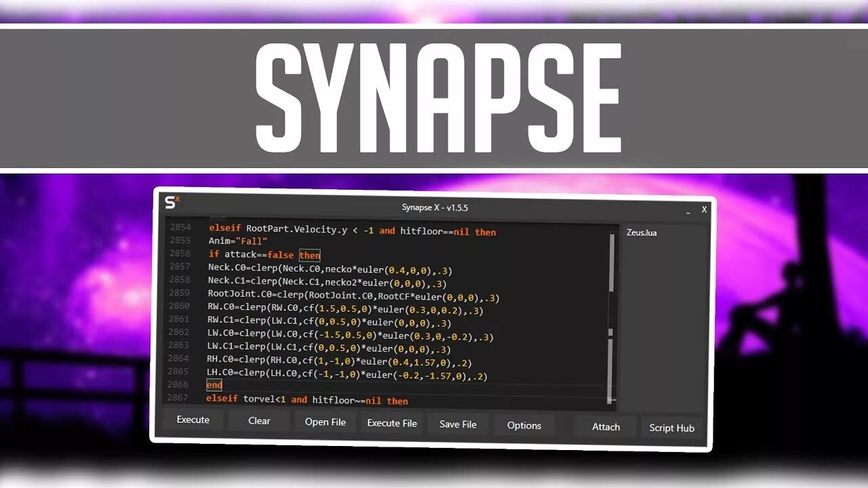Click the Execute button
The width and height of the screenshot is (868, 488).
193,420
